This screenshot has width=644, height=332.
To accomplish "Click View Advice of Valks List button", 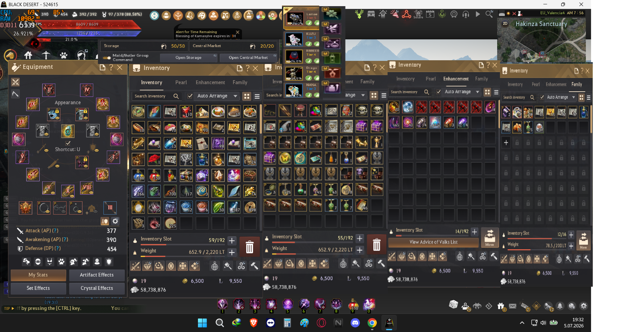I will click(433, 242).
